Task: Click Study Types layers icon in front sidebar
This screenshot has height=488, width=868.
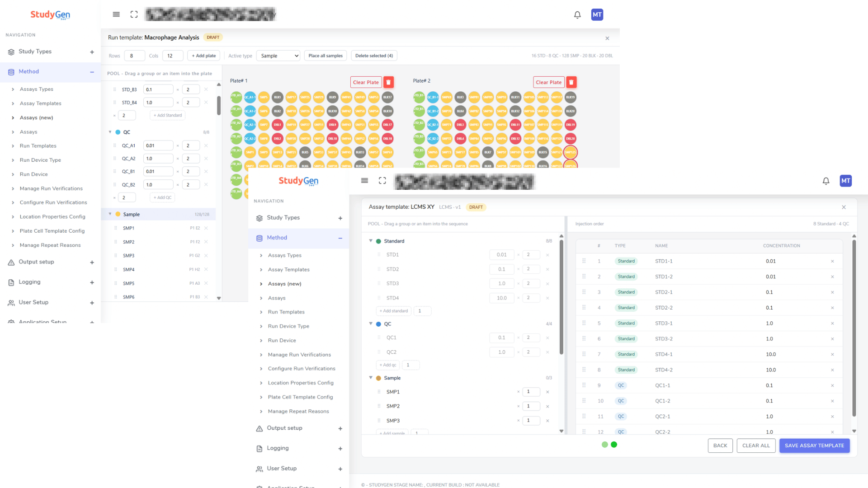Action: point(259,218)
